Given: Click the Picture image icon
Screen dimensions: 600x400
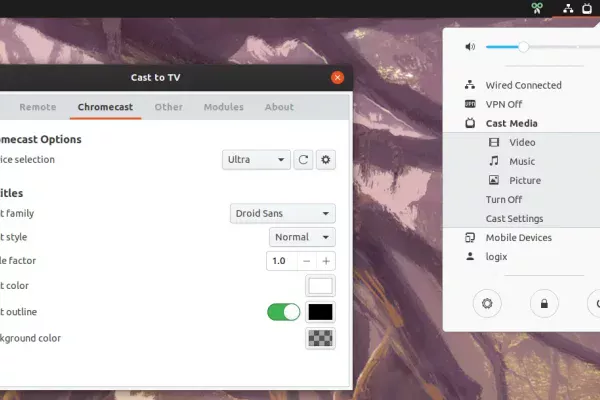Looking at the screenshot, I should click(x=494, y=180).
